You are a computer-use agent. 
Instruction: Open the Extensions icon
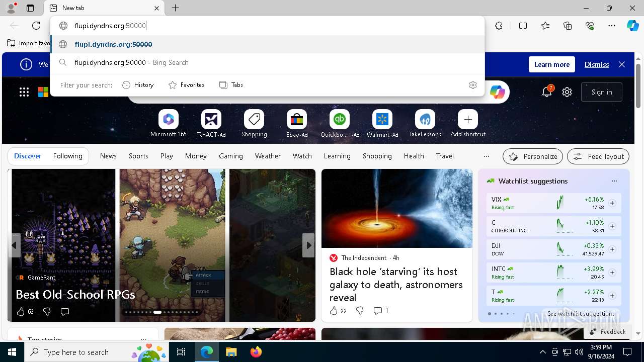pyautogui.click(x=499, y=26)
